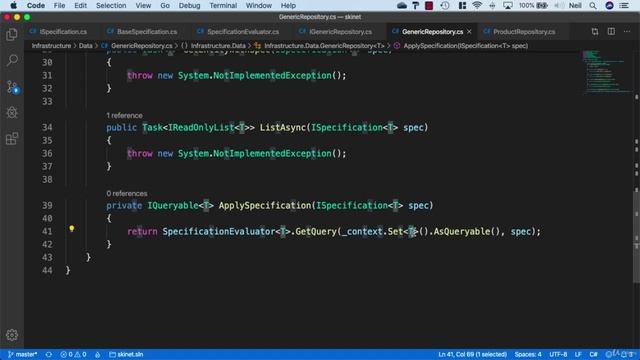Open the Debug menu

point(189,5)
